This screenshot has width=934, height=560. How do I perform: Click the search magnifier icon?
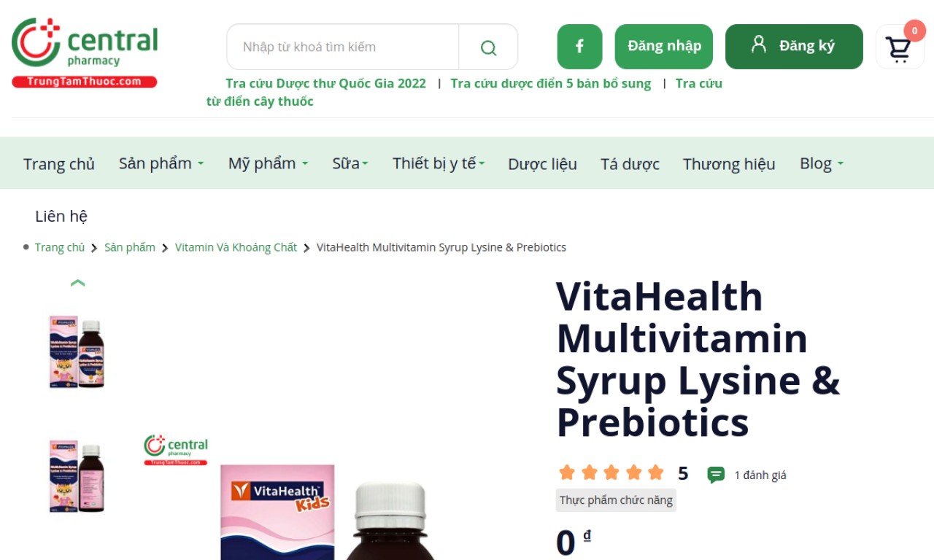tap(488, 47)
